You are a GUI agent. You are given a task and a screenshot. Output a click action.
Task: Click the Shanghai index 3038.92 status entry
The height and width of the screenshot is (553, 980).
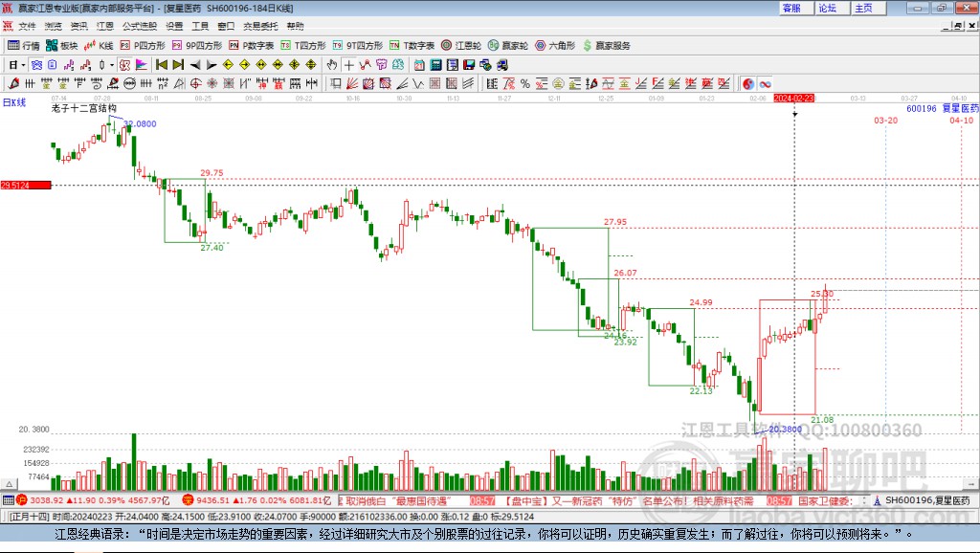point(93,500)
